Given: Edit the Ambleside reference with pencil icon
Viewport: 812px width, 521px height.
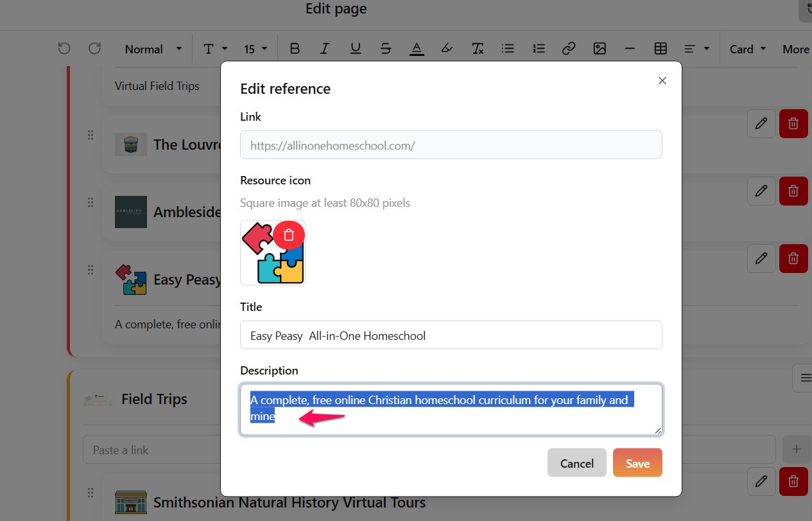Looking at the screenshot, I should point(761,191).
